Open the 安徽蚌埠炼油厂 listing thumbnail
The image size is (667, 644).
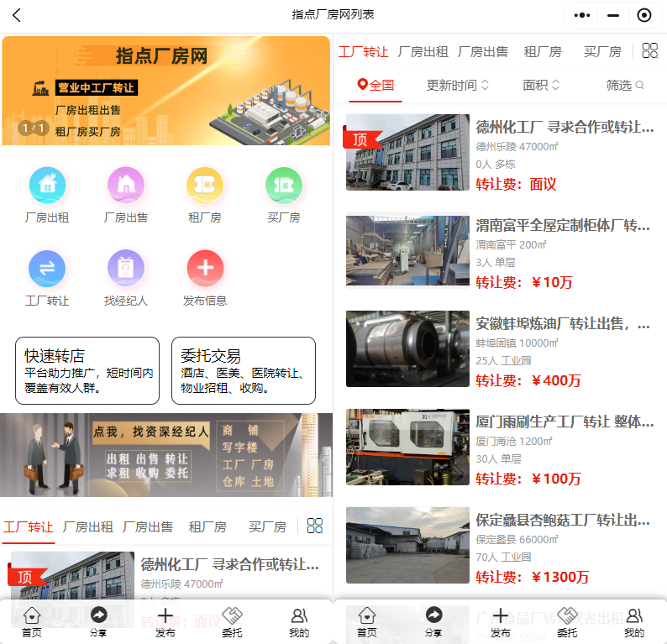coord(407,349)
